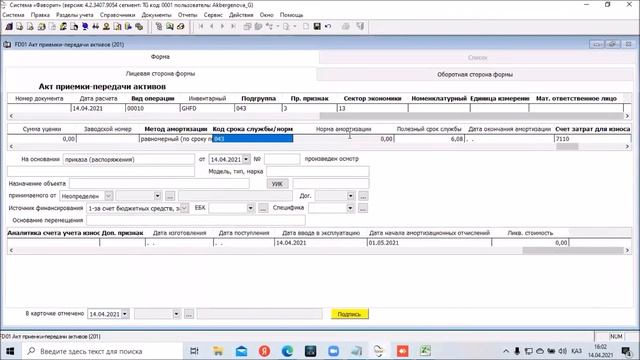The height and width of the screenshot is (360, 640).
Task: Open the Mail app from taskbar
Action: click(241, 351)
